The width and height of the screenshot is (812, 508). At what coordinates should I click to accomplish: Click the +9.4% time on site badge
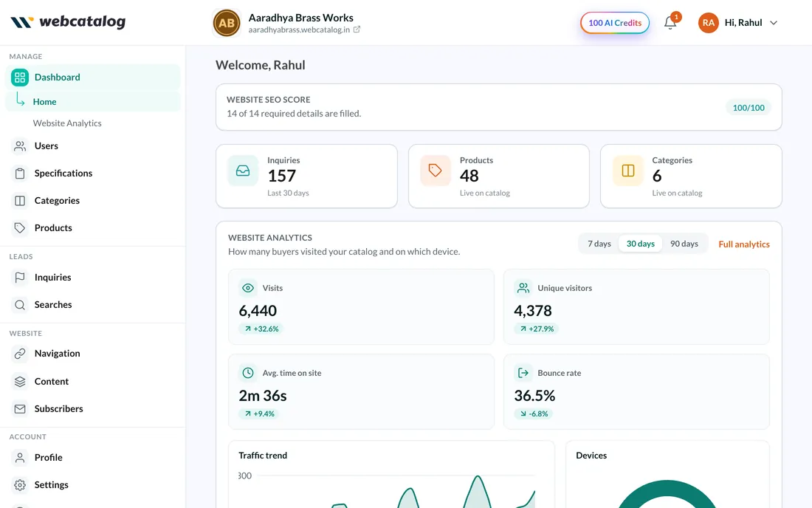(259, 413)
